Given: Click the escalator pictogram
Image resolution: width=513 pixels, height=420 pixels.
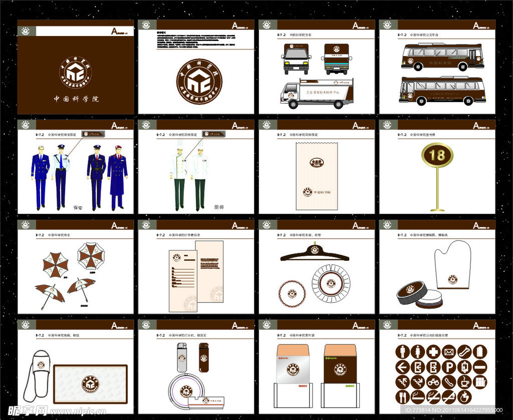Looking at the screenshot, I should pos(464,352).
